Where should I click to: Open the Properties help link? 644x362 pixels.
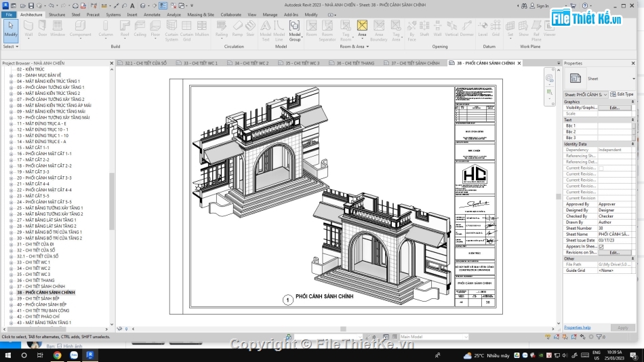tap(577, 327)
